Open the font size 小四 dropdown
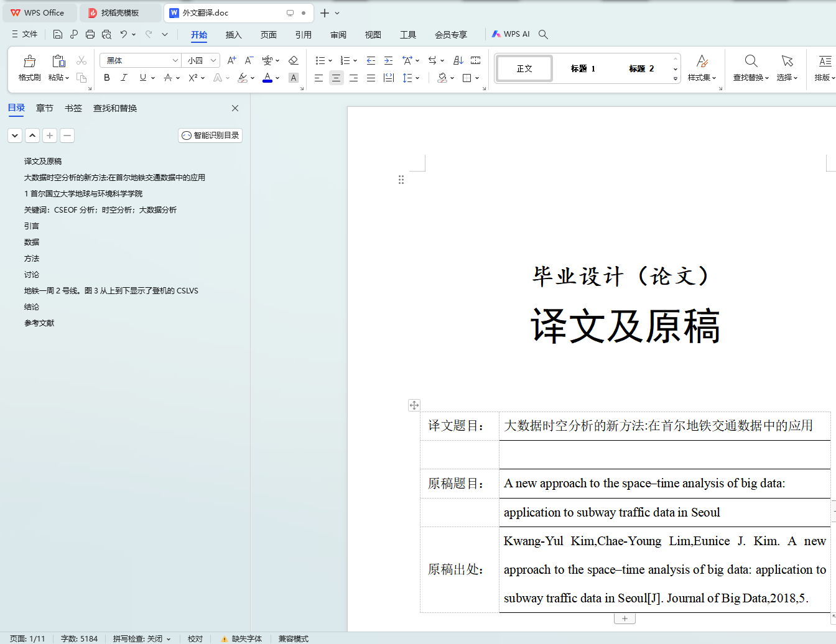This screenshot has width=836, height=644. click(213, 60)
